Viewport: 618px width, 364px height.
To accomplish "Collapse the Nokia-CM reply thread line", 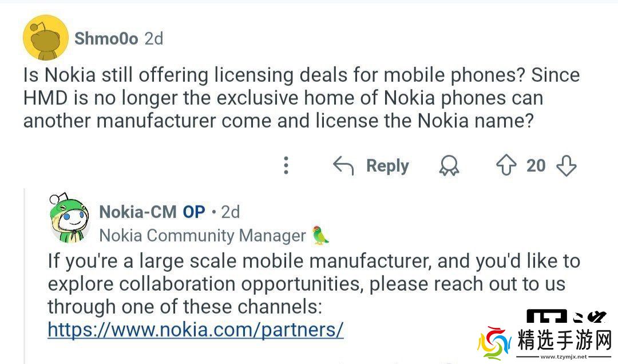I will point(24,275).
